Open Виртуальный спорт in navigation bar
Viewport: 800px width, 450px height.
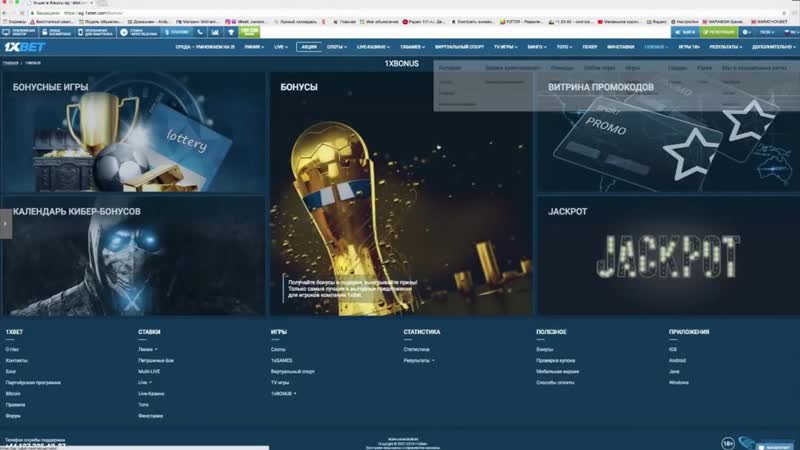tap(459, 47)
